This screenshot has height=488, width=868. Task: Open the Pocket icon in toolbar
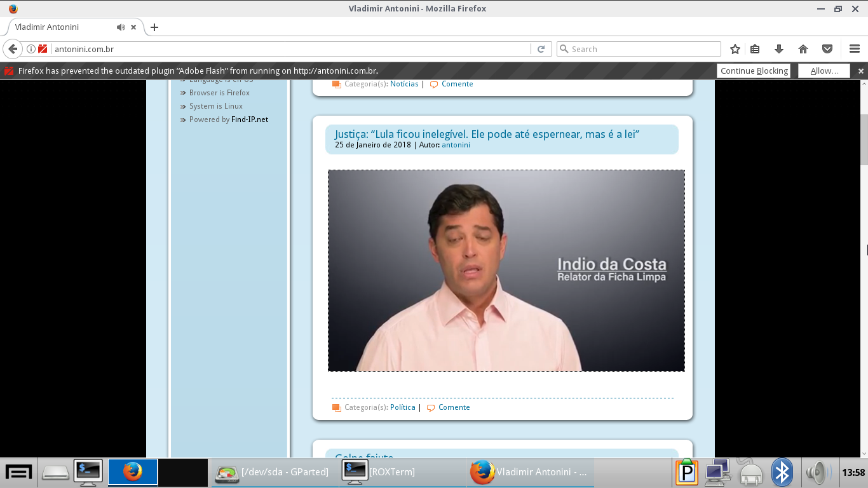(x=827, y=49)
